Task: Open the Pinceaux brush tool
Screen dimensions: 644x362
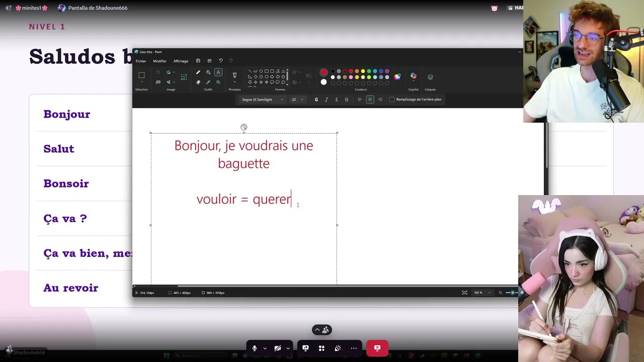Action: point(234,75)
